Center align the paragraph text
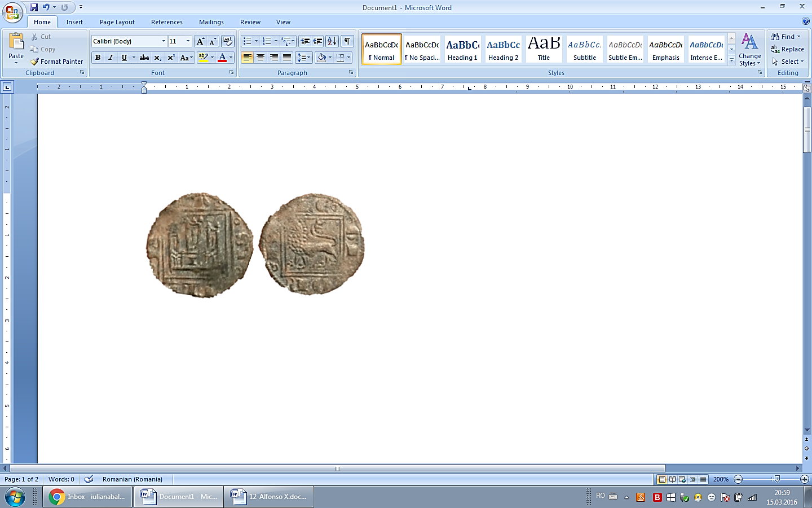Viewport: 812px width, 508px height. pos(260,57)
